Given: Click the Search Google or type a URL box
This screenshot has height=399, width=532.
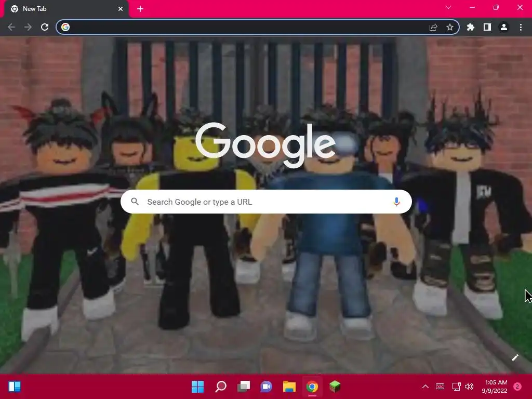Looking at the screenshot, I should tap(267, 202).
